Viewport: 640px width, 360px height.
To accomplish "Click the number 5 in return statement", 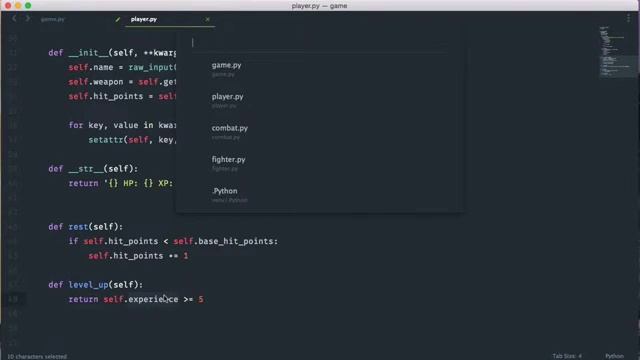I will click(x=201, y=299).
